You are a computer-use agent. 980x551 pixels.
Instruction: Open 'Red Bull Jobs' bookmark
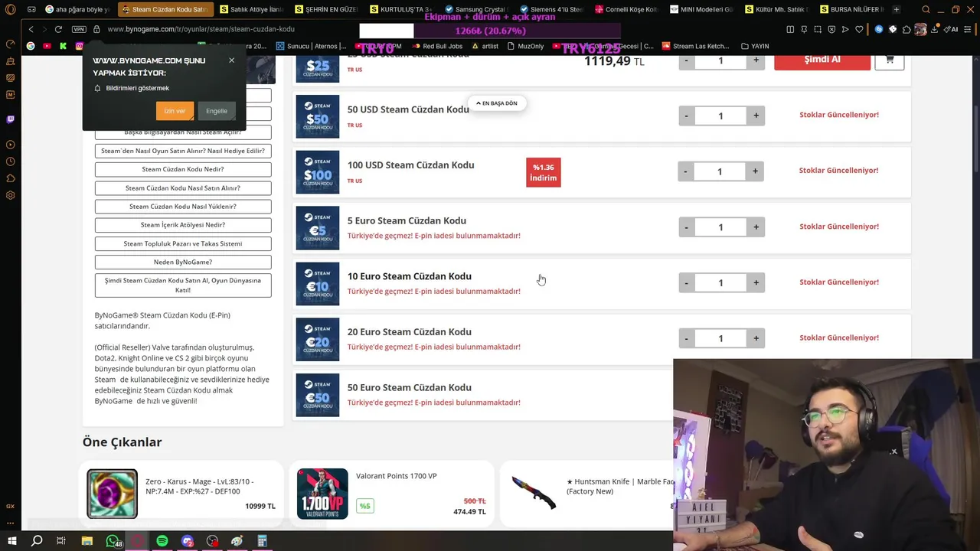point(437,46)
